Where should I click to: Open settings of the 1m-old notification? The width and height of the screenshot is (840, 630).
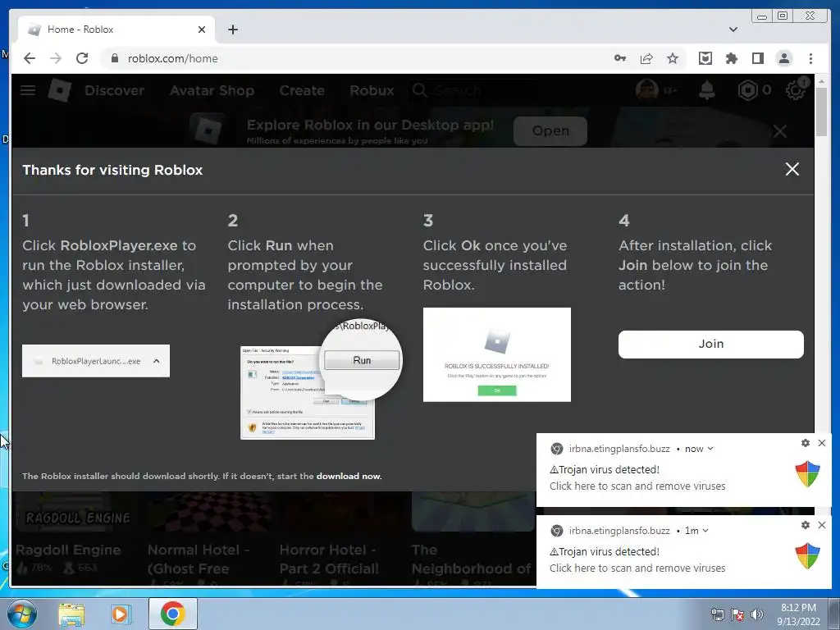(x=806, y=525)
